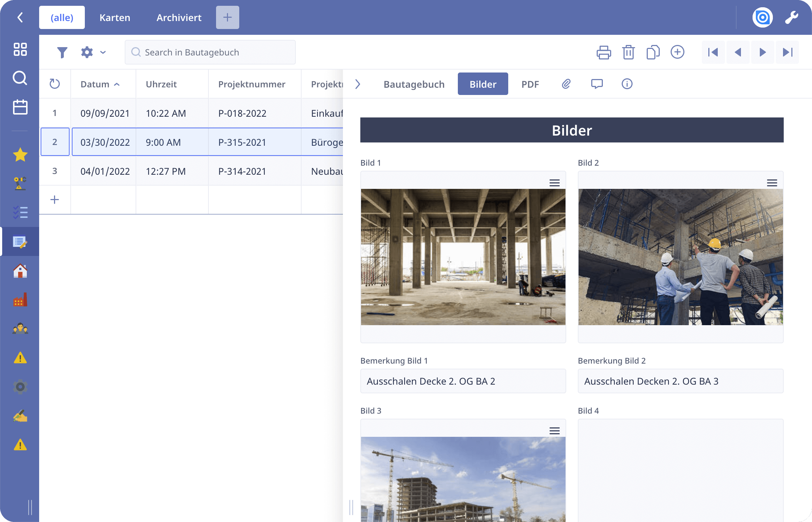Viewport: 812px width, 522px height.
Task: Open the signature hand sidebar icon
Action: pyautogui.click(x=20, y=416)
